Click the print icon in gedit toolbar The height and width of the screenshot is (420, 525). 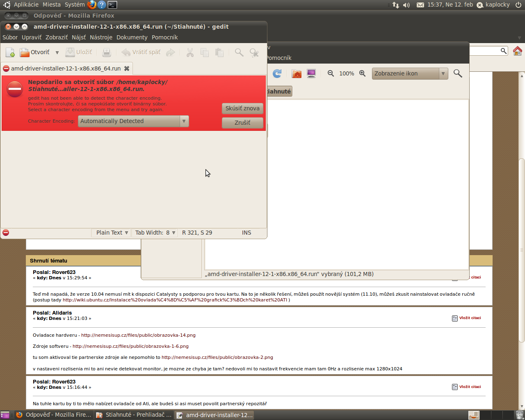click(x=107, y=52)
